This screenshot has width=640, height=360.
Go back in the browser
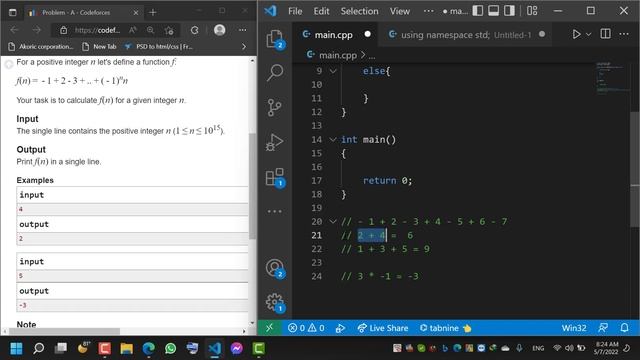(14, 30)
